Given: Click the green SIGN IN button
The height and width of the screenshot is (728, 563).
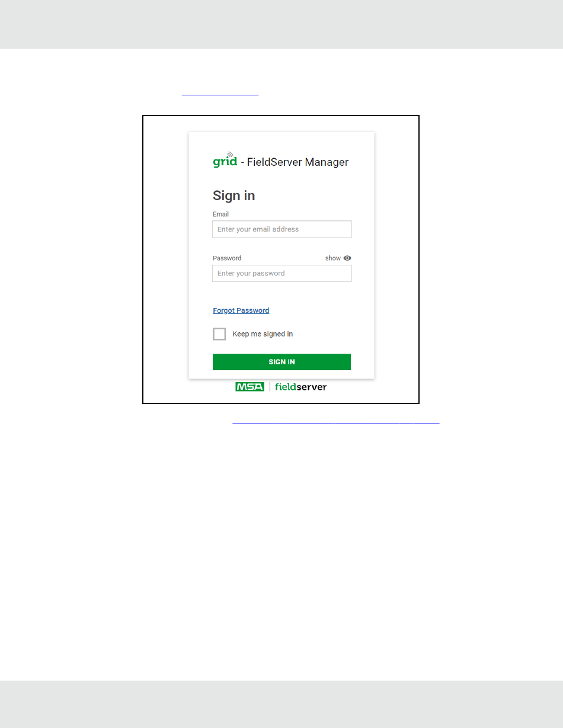Looking at the screenshot, I should (281, 362).
